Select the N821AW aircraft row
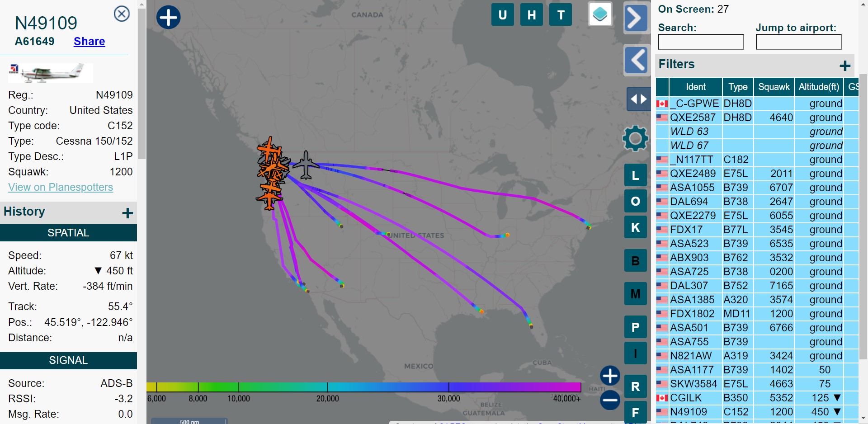This screenshot has width=868, height=424. (757, 356)
